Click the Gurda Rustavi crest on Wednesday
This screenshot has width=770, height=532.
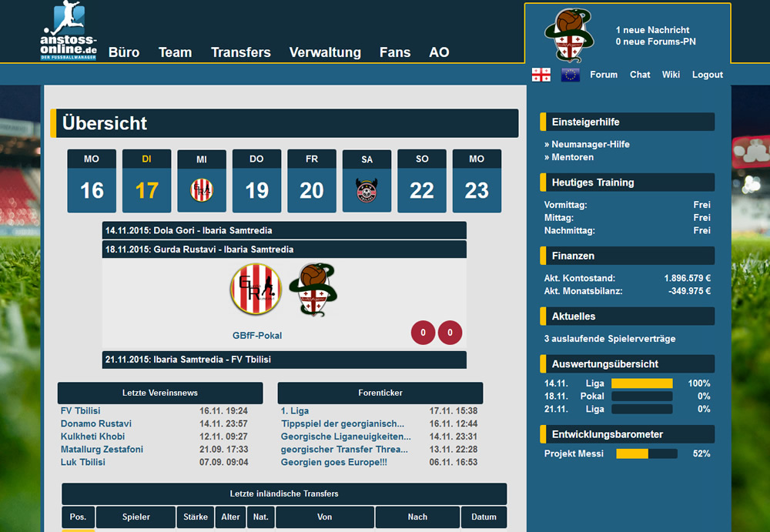pyautogui.click(x=202, y=191)
